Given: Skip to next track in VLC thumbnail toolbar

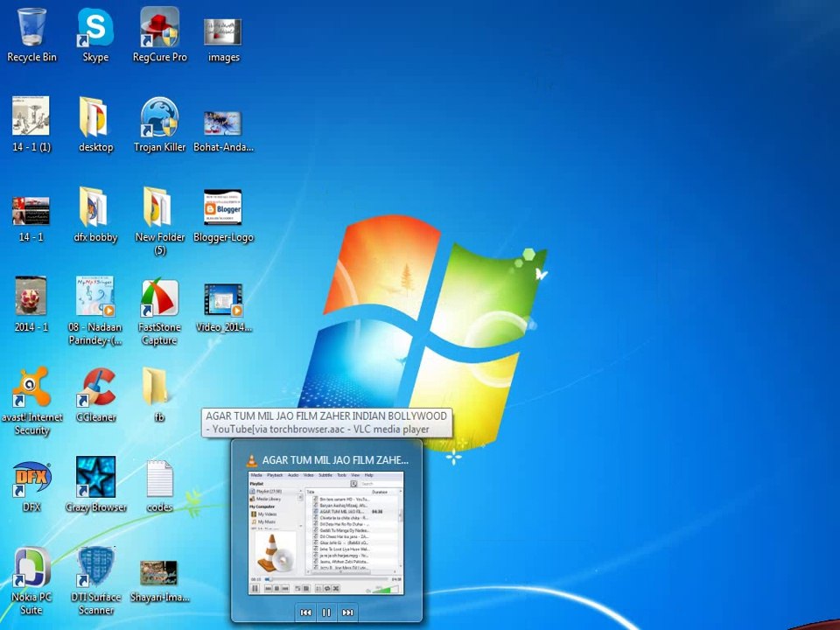Looking at the screenshot, I should 347,612.
